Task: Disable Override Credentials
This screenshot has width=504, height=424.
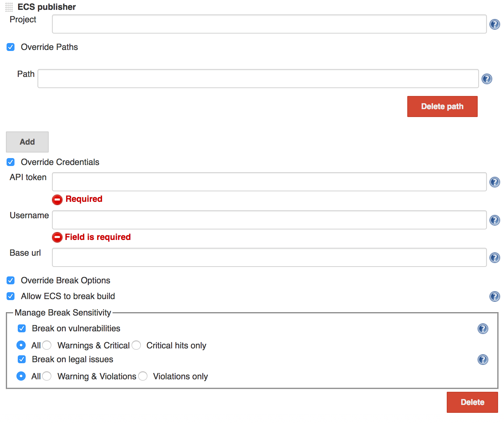Action: tap(11, 162)
